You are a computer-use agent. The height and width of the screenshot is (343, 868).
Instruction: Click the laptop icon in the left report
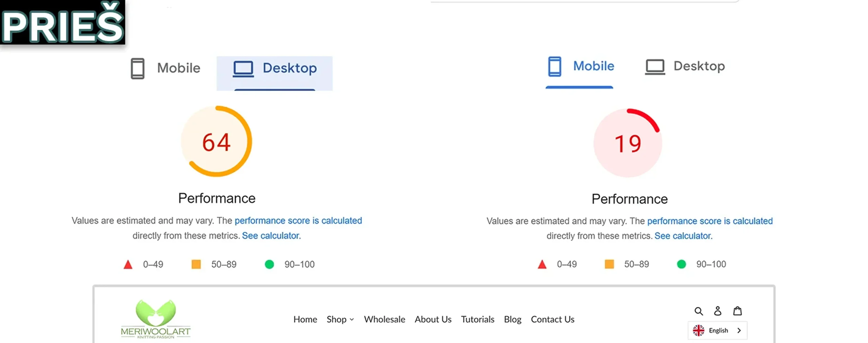pos(243,69)
